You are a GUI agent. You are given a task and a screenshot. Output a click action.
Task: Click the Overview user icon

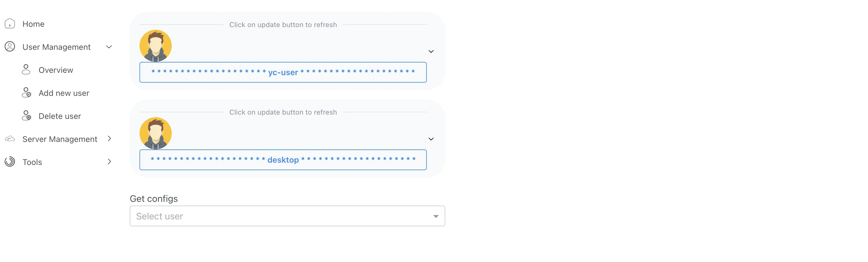pos(26,70)
